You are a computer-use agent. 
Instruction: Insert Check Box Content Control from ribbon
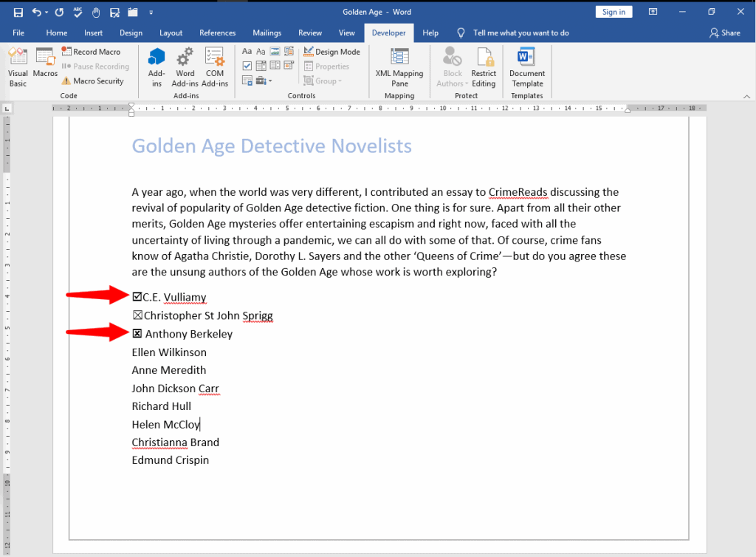247,66
